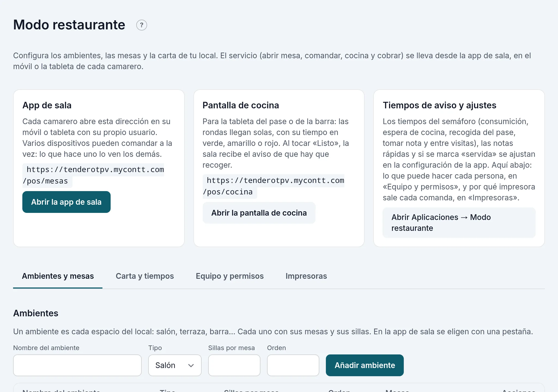The image size is (558, 392).
Task: Click the Pantalla de cocina card heading
Action: tap(241, 105)
